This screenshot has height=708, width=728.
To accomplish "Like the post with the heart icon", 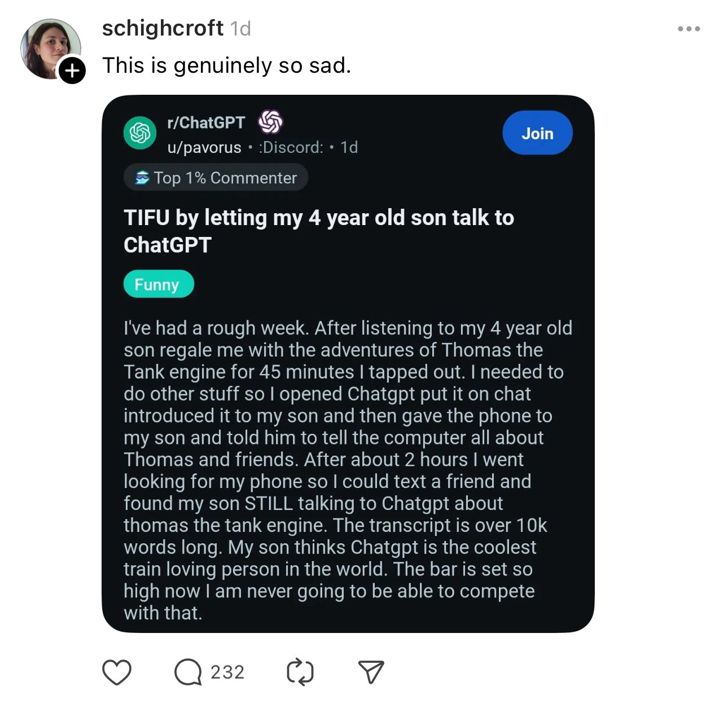I will [x=117, y=672].
